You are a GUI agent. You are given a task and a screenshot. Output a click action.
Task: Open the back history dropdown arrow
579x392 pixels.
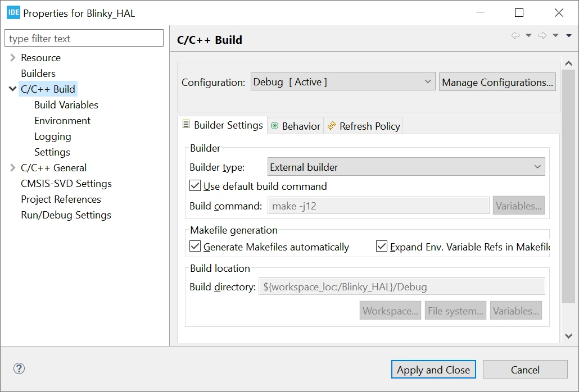pyautogui.click(x=528, y=35)
